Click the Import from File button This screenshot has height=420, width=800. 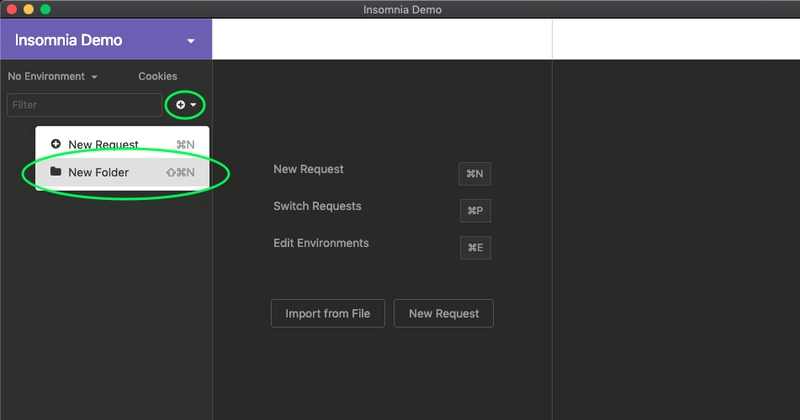click(x=328, y=313)
